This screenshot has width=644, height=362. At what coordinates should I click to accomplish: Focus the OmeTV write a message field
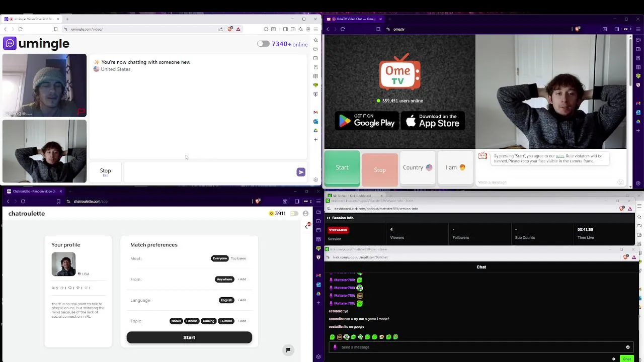click(x=546, y=182)
